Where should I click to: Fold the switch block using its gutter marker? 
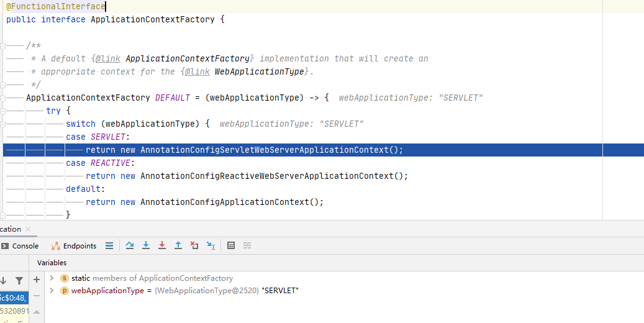point(2,124)
